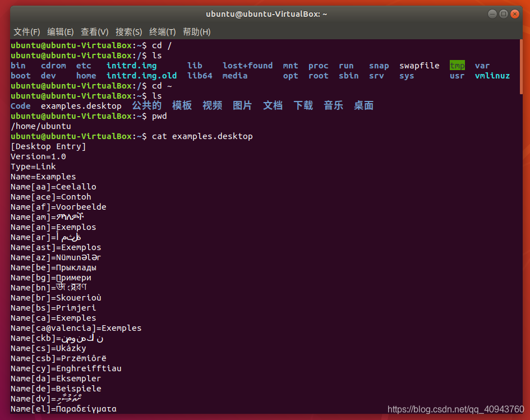This screenshot has width=530, height=420.
Task: Click the media directory name
Action: 235,76
